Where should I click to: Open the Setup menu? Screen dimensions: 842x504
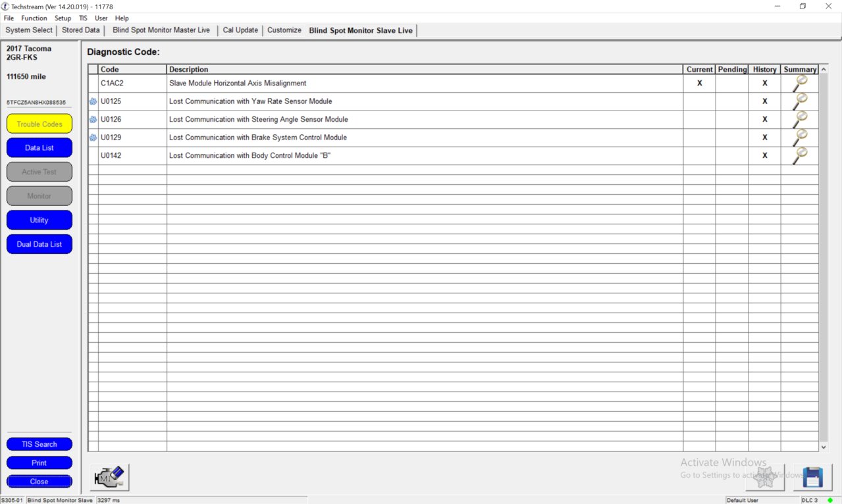click(63, 18)
